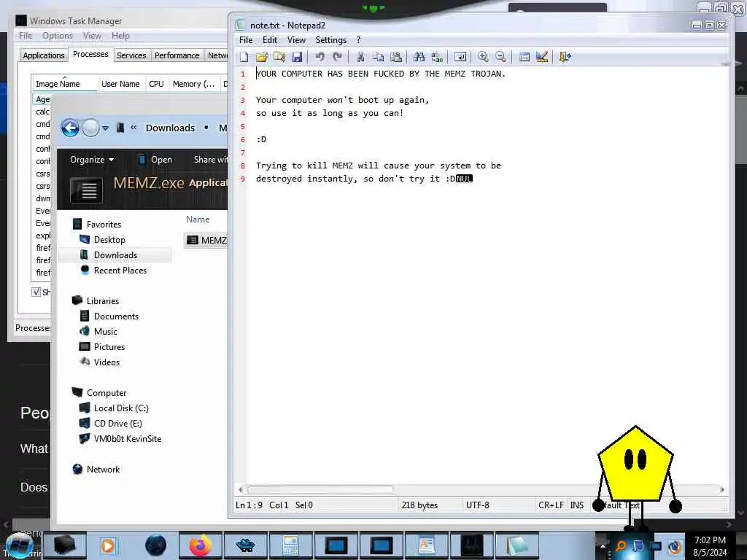Cut selection with the scissors icon
747x560 pixels.
pos(360,57)
